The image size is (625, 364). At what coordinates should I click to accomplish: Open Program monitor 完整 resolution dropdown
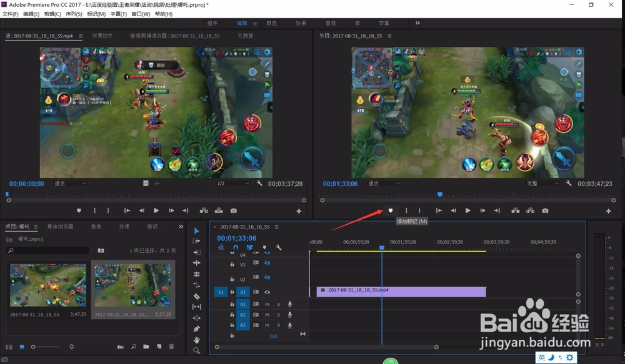[x=542, y=184]
